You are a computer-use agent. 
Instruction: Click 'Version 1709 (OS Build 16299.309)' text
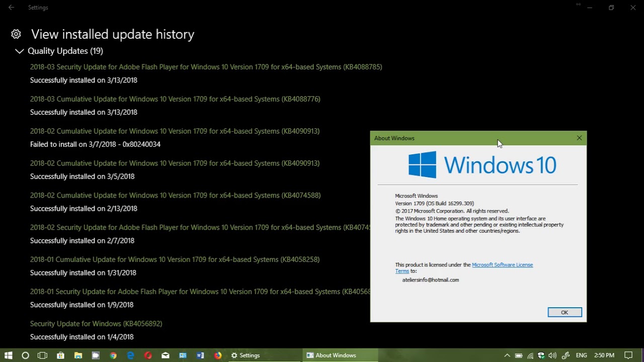click(x=434, y=204)
